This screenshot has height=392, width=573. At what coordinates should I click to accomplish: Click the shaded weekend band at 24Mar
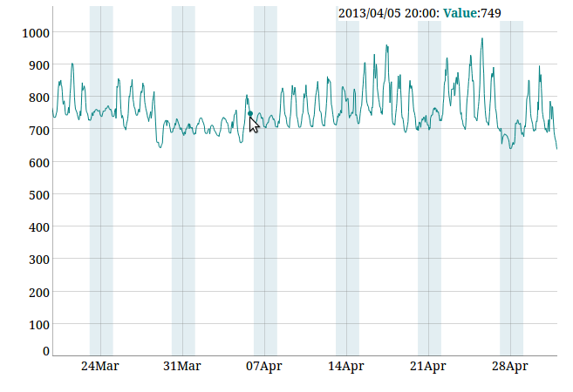click(101, 180)
